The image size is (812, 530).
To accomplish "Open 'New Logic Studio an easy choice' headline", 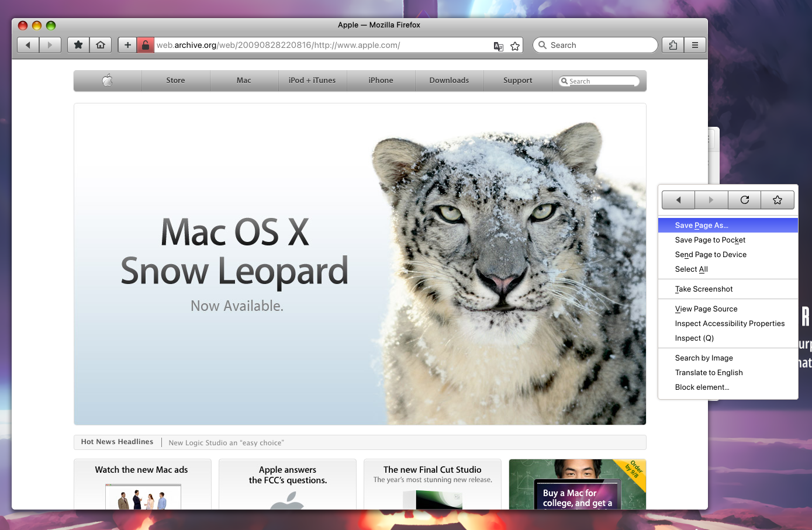I will click(x=226, y=443).
